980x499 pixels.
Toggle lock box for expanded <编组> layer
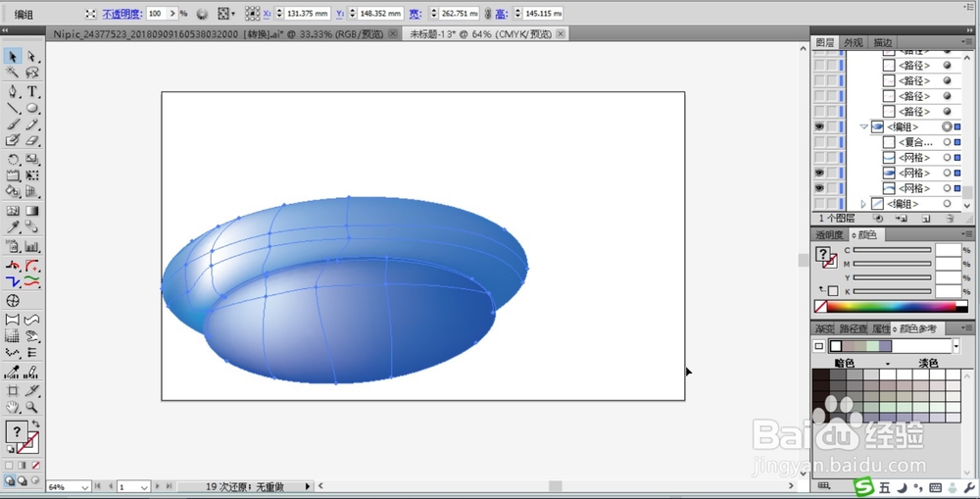[832, 126]
